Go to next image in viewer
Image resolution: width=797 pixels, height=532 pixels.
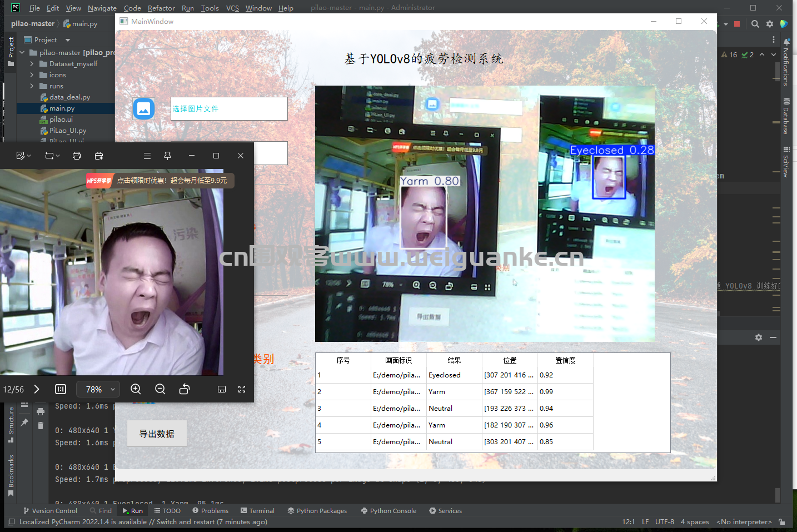coord(37,389)
